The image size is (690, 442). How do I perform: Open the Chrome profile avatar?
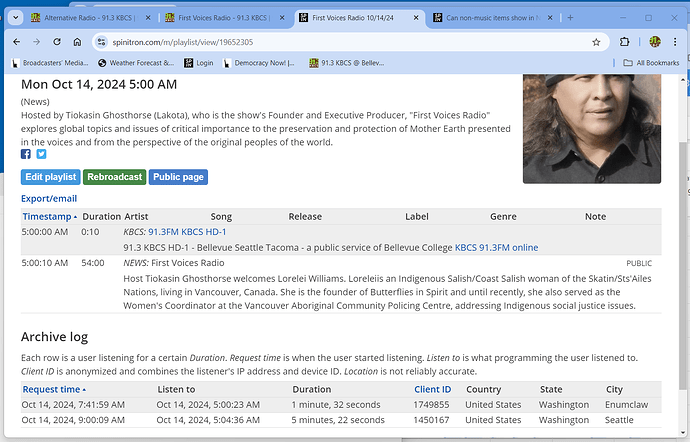(x=655, y=42)
